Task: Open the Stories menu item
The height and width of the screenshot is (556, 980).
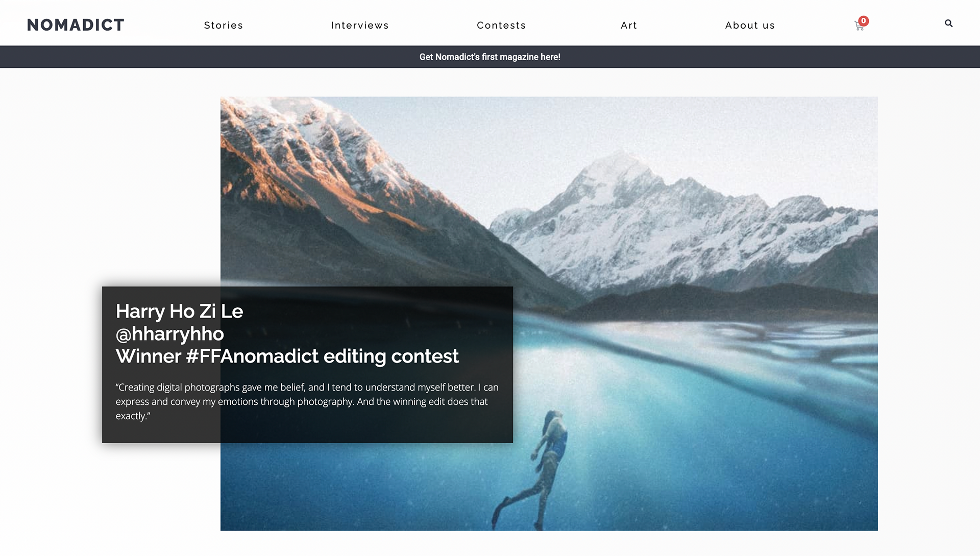Action: [x=224, y=26]
